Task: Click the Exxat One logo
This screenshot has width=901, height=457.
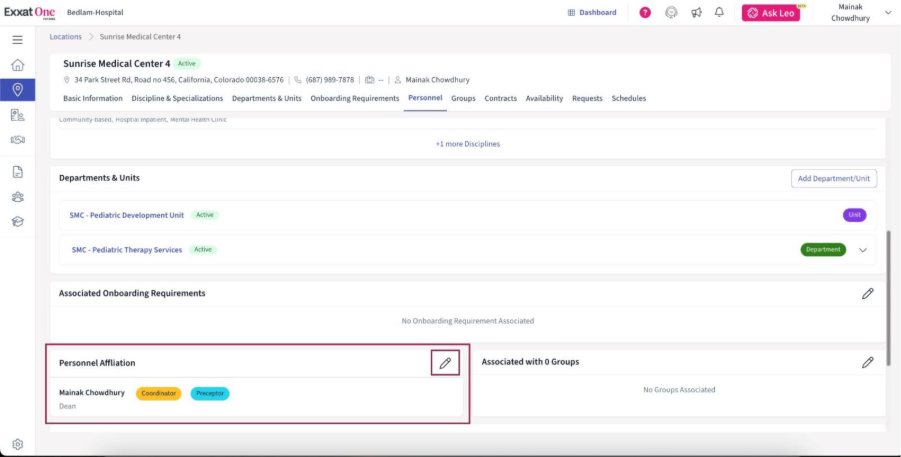Action: pyautogui.click(x=30, y=13)
